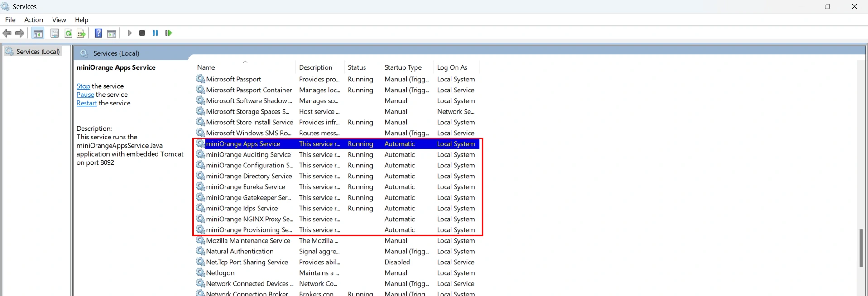
Task: Sort by the Name column header
Action: click(x=245, y=67)
